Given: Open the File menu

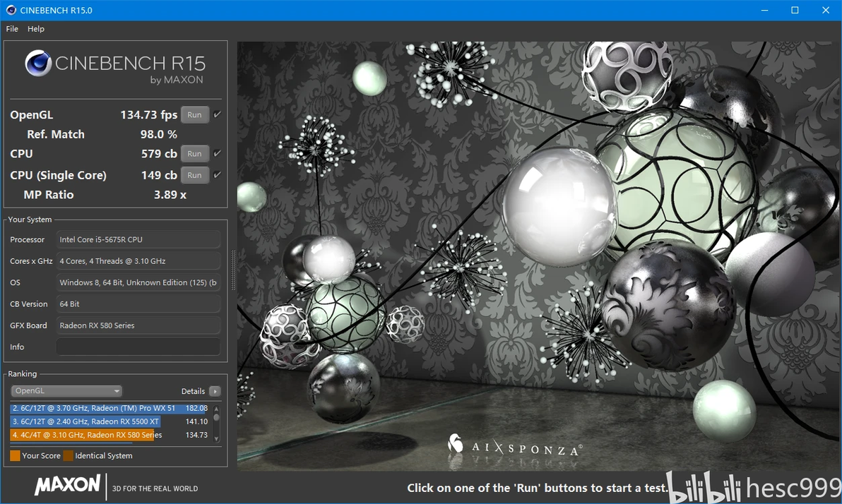Looking at the screenshot, I should 12,29.
